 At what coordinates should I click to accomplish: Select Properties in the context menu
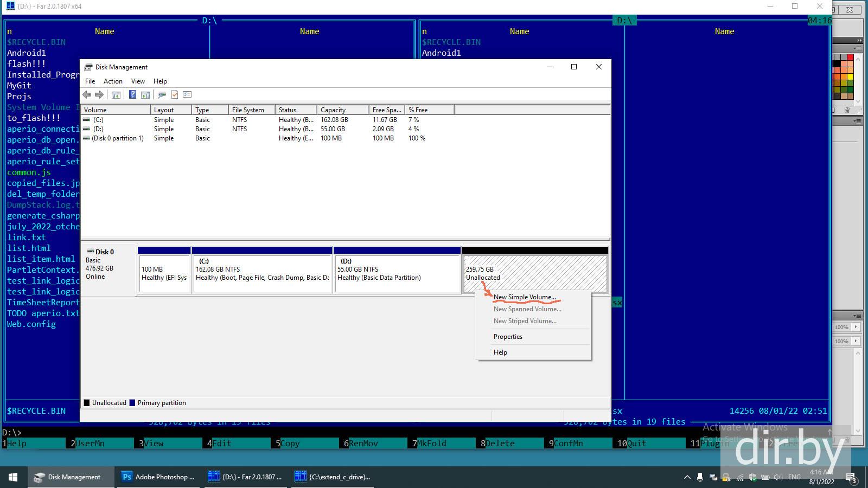[508, 337]
